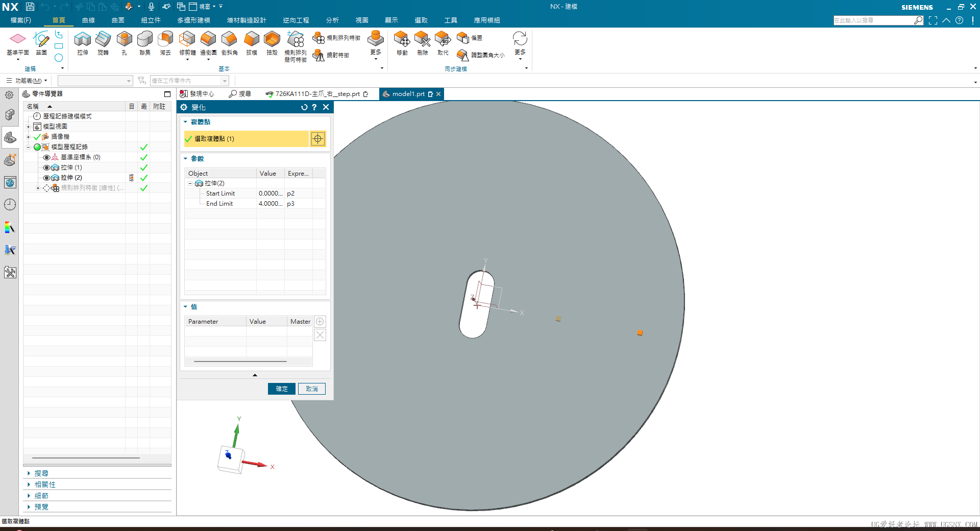Click the 取消 button in the dialog
Image resolution: width=980 pixels, height=531 pixels.
click(x=312, y=389)
